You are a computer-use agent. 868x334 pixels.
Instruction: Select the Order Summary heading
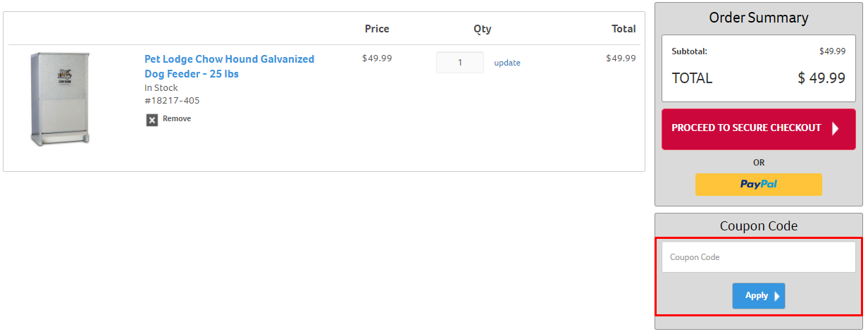(759, 18)
